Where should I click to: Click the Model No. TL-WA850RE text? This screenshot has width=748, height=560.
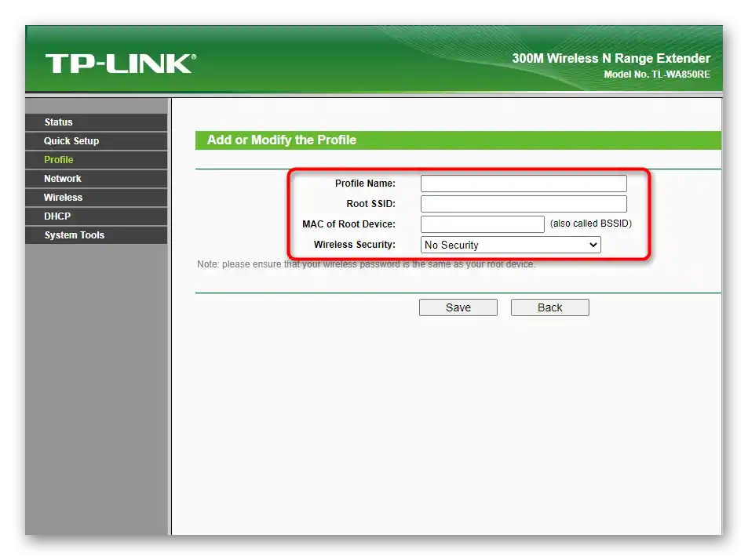(x=657, y=75)
